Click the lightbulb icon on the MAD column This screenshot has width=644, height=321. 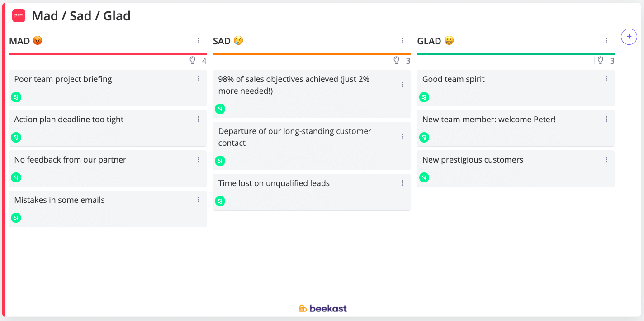pyautogui.click(x=192, y=60)
